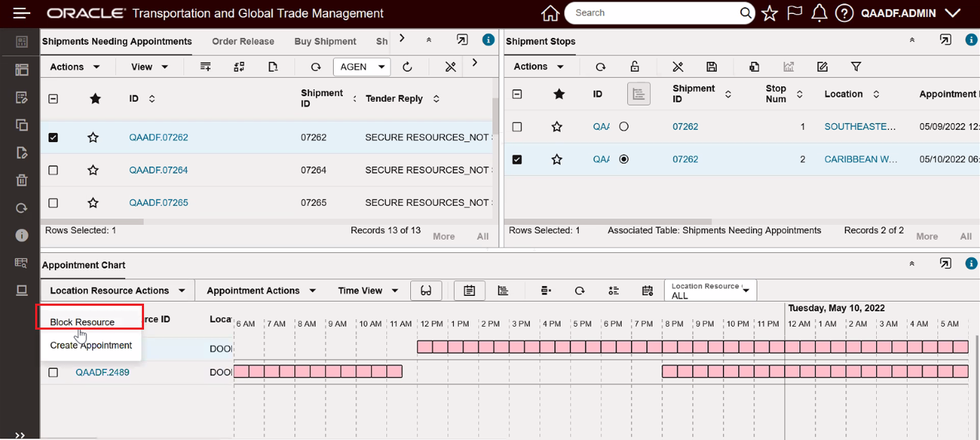This screenshot has height=440, width=980.
Task: Open shipment link QAADF.07265
Action: pos(158,202)
